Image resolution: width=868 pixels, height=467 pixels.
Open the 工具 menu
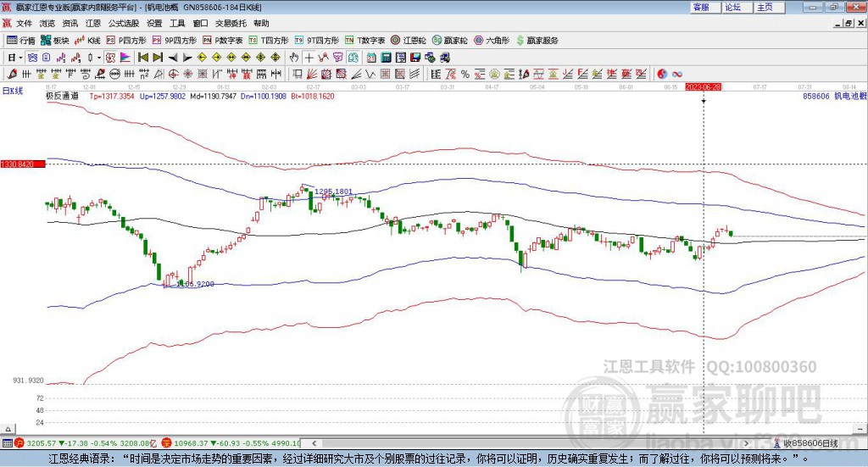[177, 23]
